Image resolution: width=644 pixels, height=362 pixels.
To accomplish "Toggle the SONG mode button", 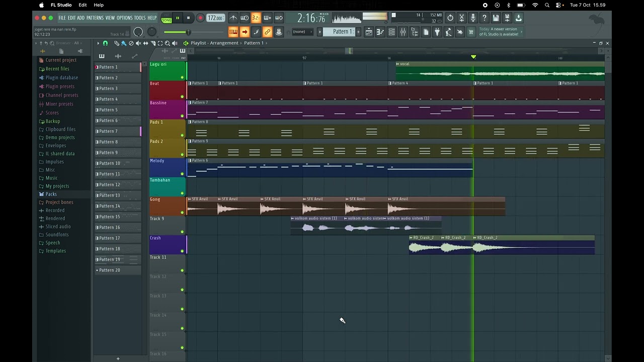I will click(167, 19).
